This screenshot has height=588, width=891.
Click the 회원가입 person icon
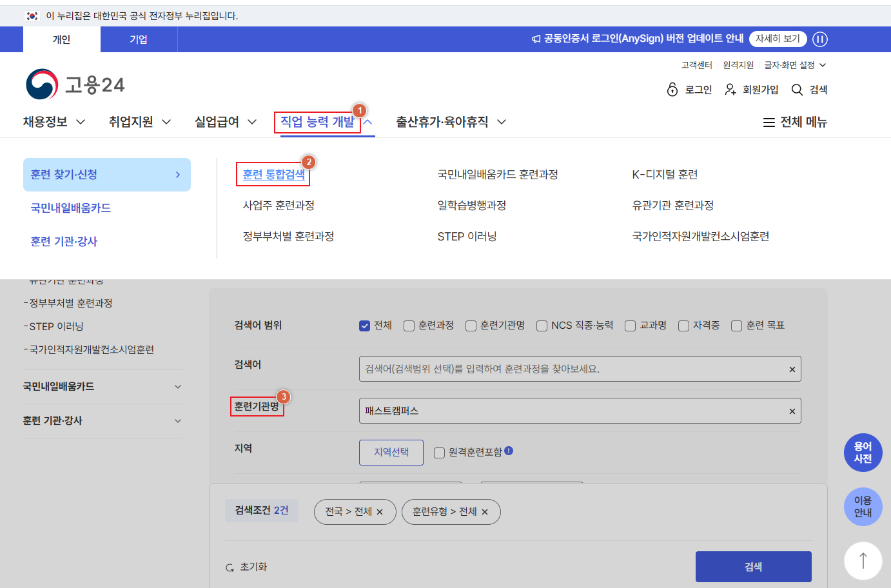tap(729, 90)
